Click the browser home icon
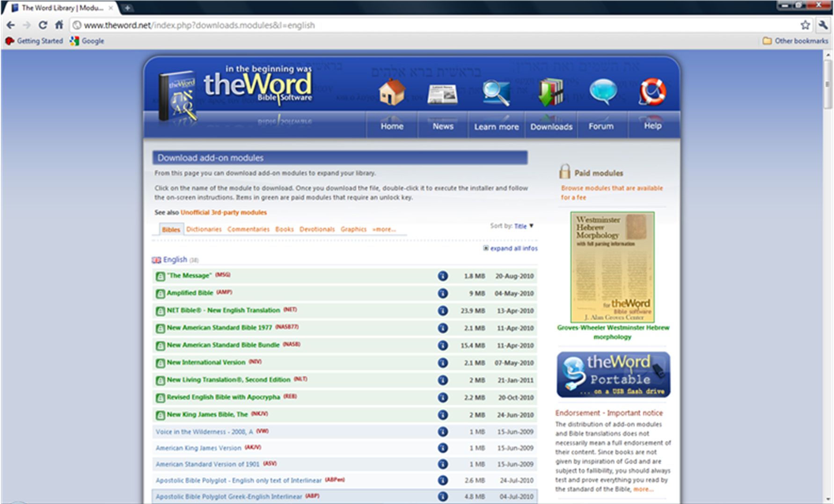This screenshot has width=834, height=504. [59, 25]
